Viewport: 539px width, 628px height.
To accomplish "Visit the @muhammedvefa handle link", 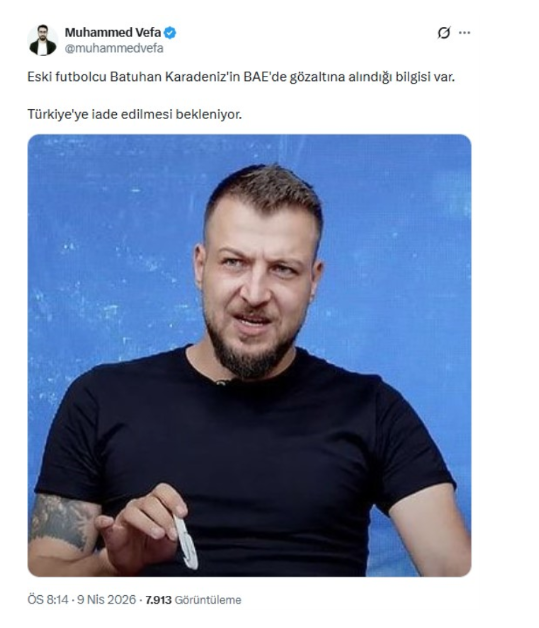I will pyautogui.click(x=114, y=48).
